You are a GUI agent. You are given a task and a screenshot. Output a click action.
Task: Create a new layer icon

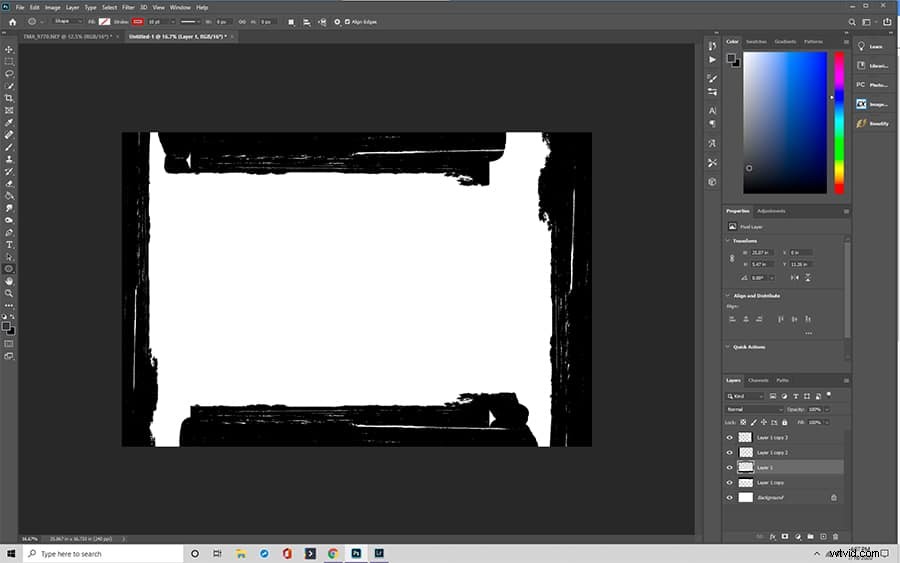tap(823, 537)
